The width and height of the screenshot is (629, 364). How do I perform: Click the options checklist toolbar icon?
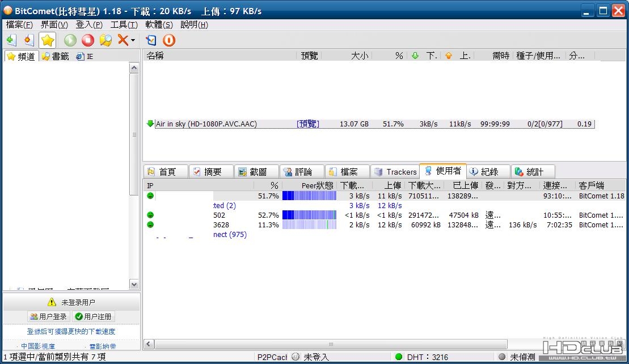(151, 40)
